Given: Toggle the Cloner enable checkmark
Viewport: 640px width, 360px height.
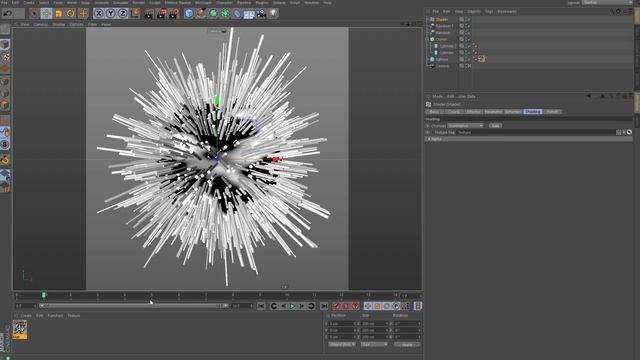Looking at the screenshot, I should pyautogui.click(x=468, y=39).
